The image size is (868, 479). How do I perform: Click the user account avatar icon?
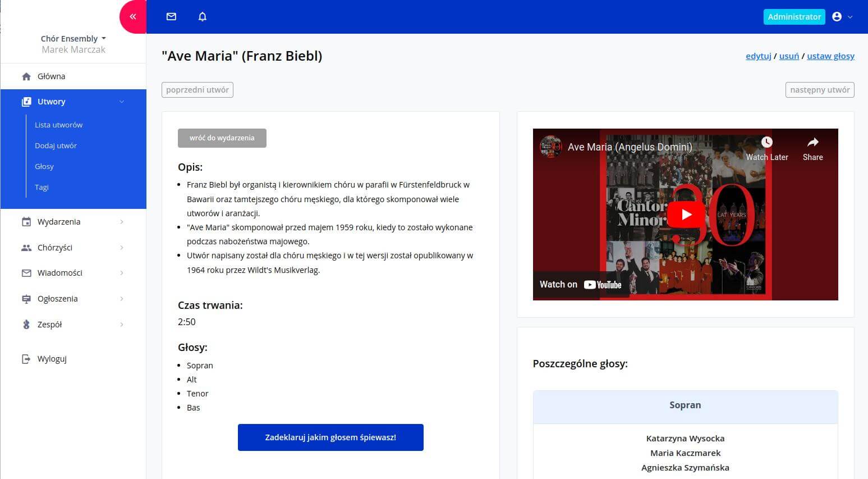click(x=837, y=17)
